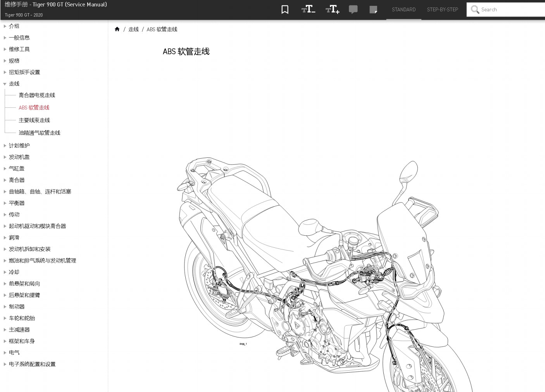
Task: Select the 制动器 sidebar entry
Action: pyautogui.click(x=17, y=306)
